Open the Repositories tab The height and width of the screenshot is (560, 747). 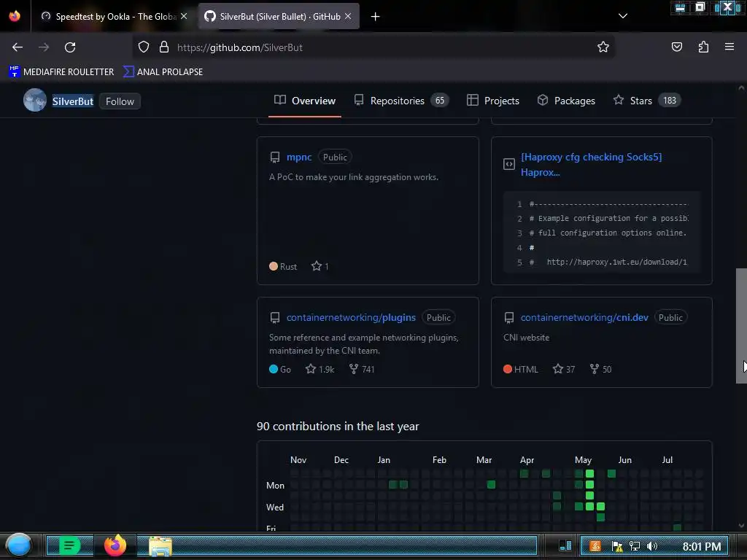(401, 101)
